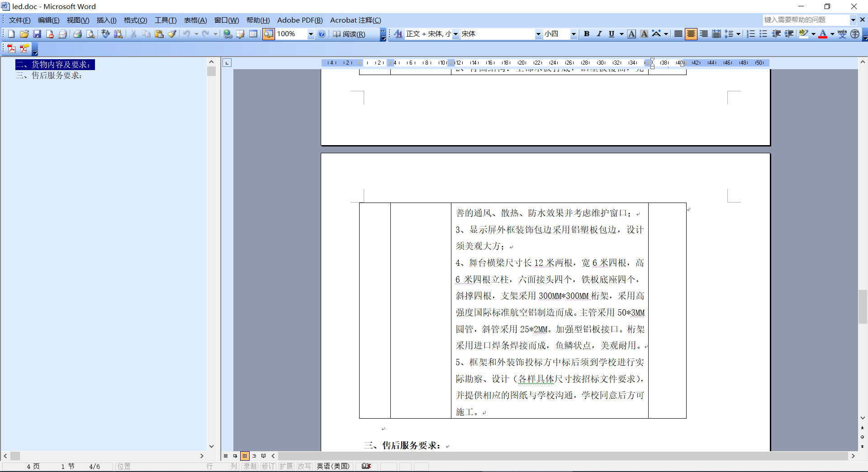Open Print Preview
Screen dimensions: 868x472
[x=90, y=34]
